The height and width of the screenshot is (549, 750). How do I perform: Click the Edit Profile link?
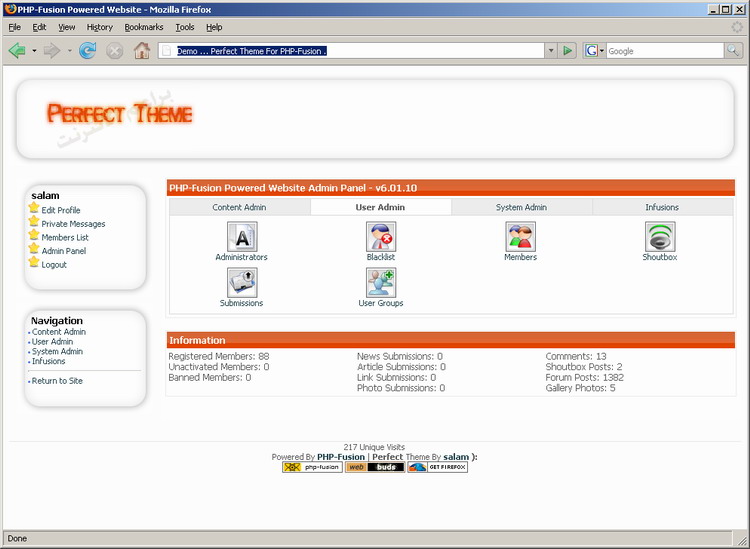coord(61,210)
